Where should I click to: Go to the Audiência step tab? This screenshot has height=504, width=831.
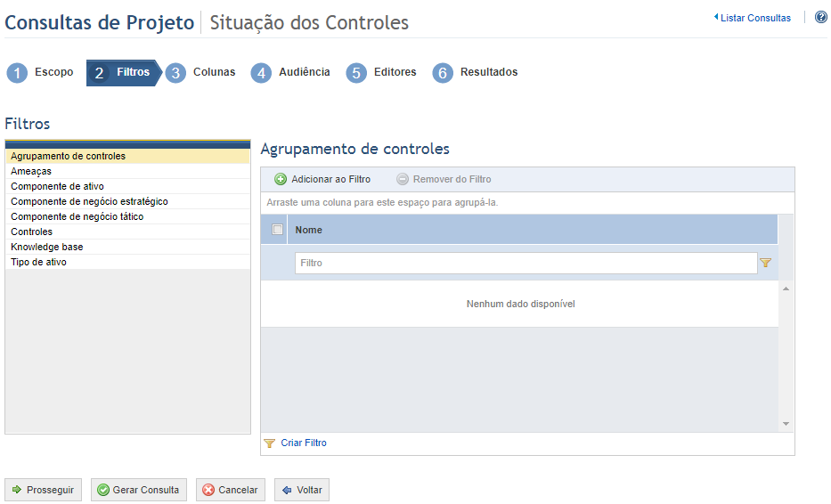click(290, 73)
